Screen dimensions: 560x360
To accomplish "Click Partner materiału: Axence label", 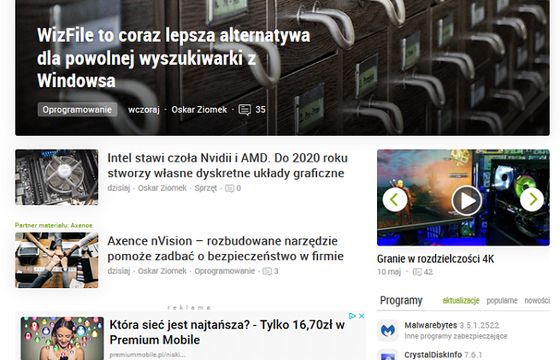I will (x=54, y=225).
